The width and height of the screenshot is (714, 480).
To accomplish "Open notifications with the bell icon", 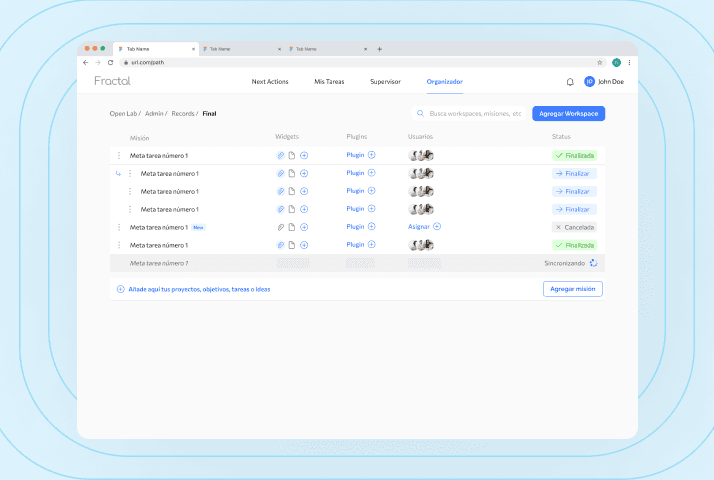I will click(570, 82).
